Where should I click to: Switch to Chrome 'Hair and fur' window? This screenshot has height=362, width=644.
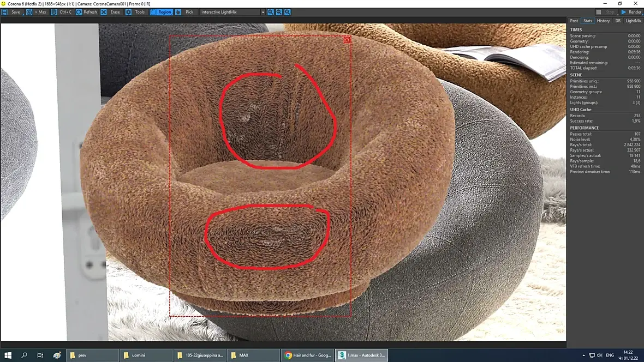coord(308,355)
